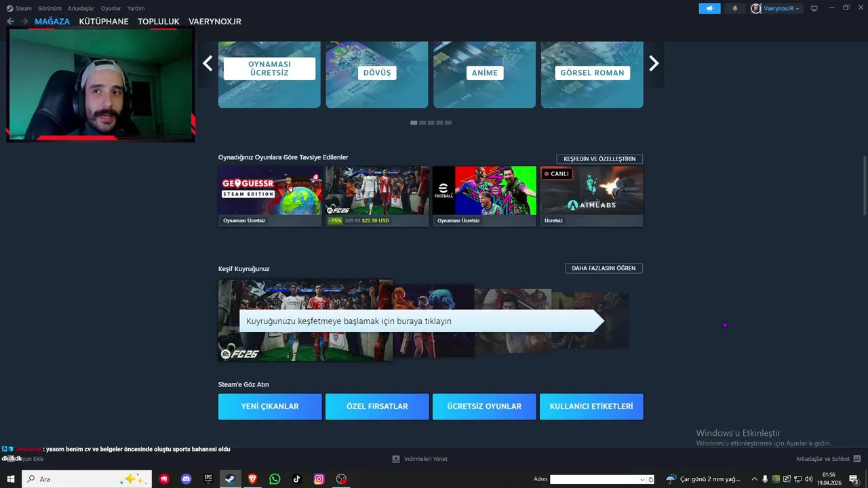Click the KEŞFEDİN VE ÖZELLEŞTİRİN button
This screenshot has height=488, width=868.
point(599,159)
